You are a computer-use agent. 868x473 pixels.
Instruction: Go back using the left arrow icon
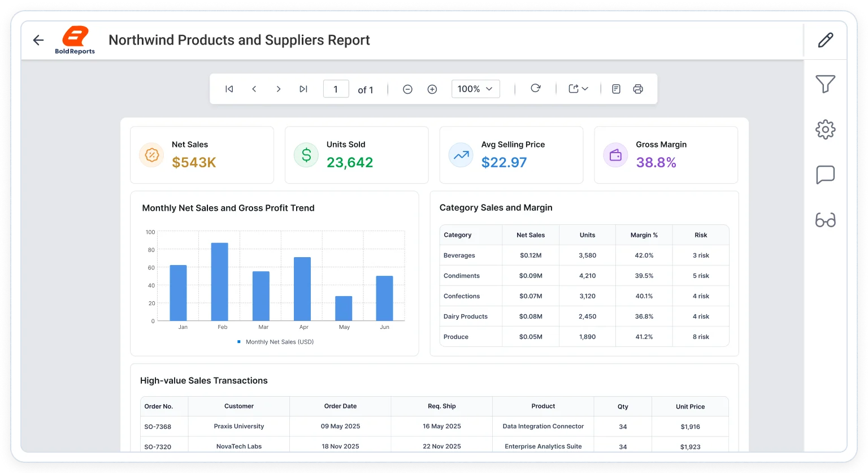click(38, 40)
